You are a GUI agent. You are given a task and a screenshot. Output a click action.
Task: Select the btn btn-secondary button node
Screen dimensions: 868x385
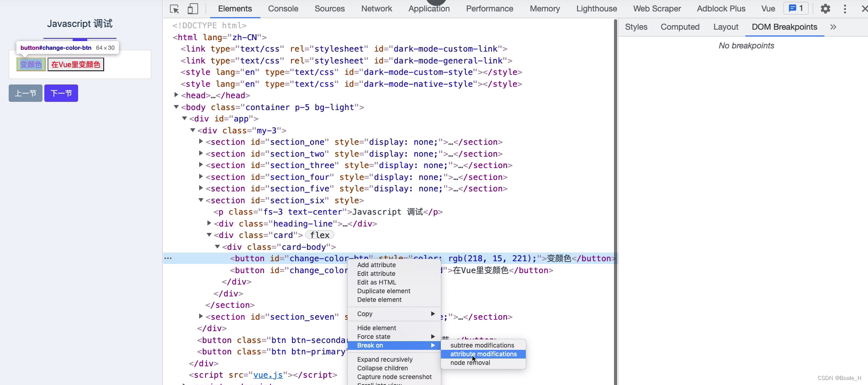click(x=272, y=340)
